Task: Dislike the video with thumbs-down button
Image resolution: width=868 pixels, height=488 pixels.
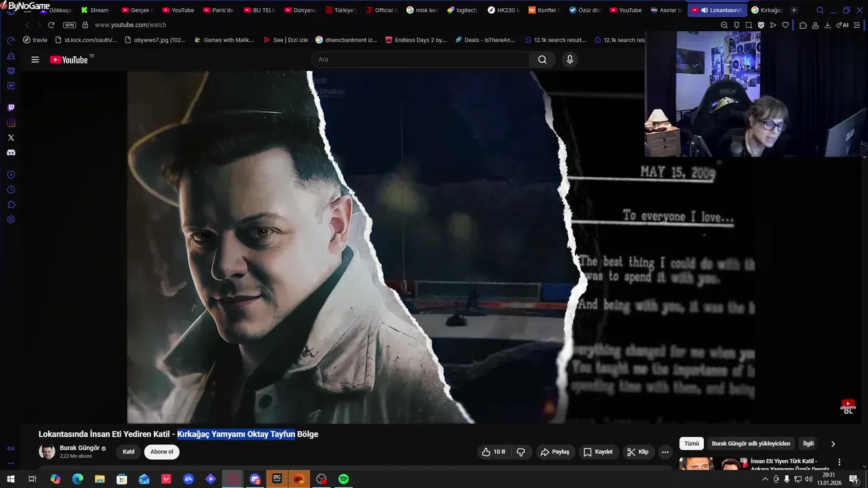Action: point(521,452)
